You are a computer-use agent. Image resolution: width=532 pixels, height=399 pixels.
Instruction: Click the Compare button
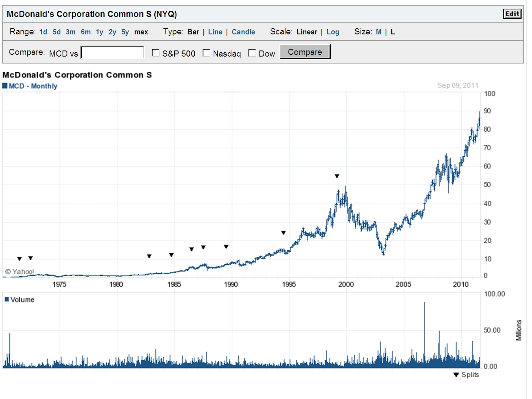click(x=305, y=52)
